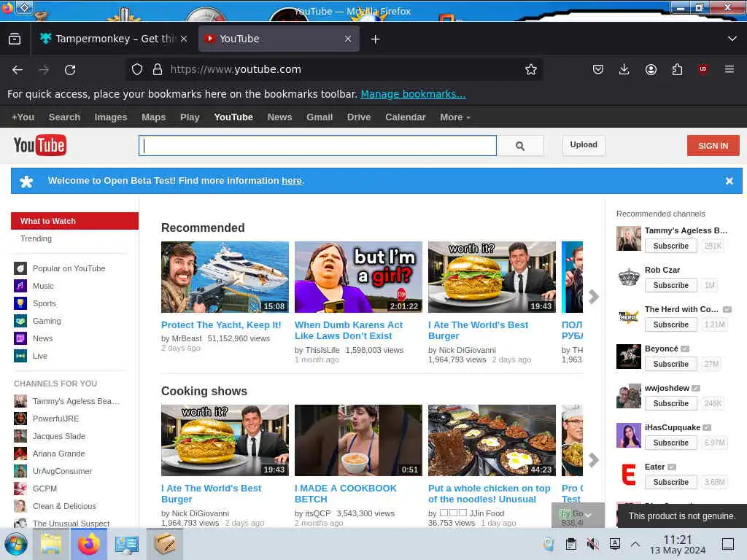Expand the system tray hidden icons arrow

click(x=635, y=544)
